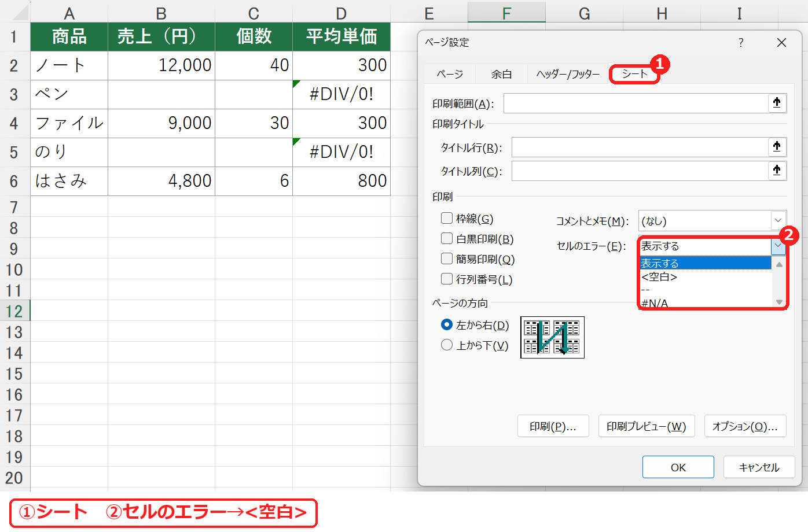Click the 印刷(P)... button

coord(553,426)
